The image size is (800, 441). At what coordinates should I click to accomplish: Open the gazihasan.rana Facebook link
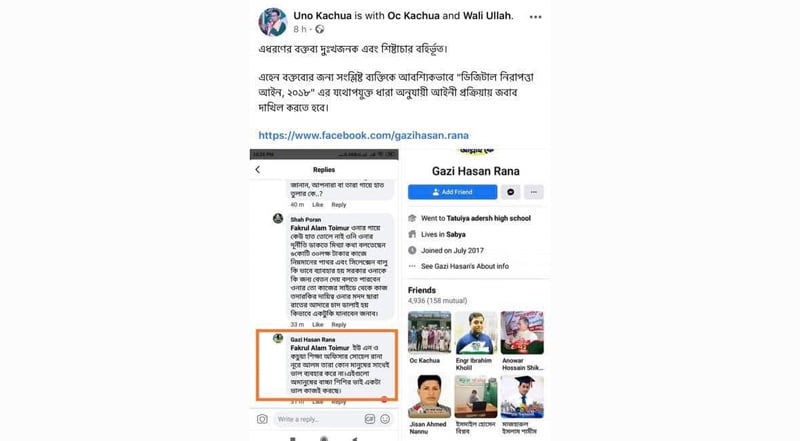[363, 135]
